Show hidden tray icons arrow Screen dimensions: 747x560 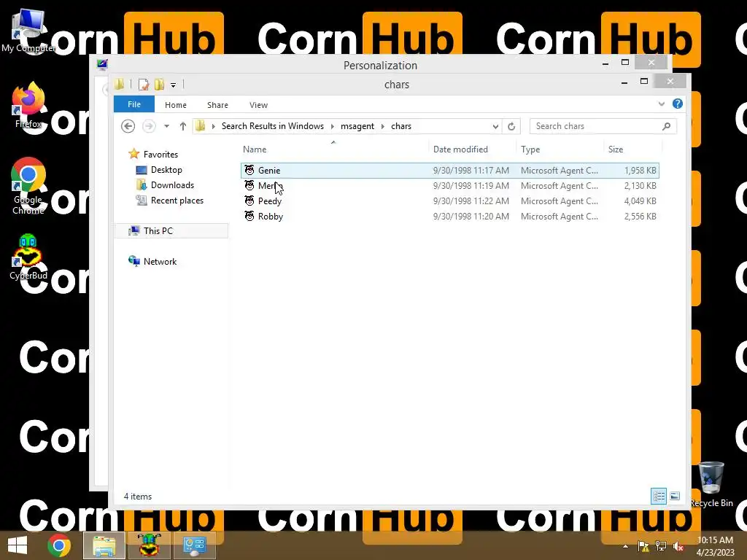(x=625, y=546)
